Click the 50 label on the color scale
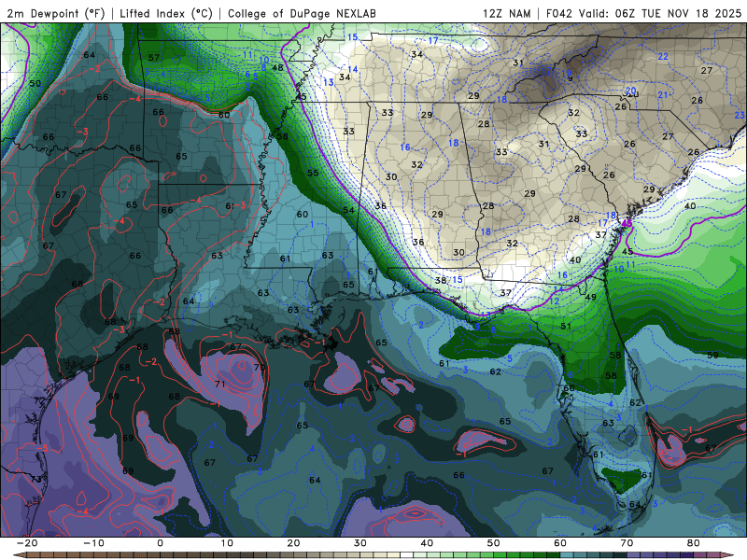 (494, 543)
